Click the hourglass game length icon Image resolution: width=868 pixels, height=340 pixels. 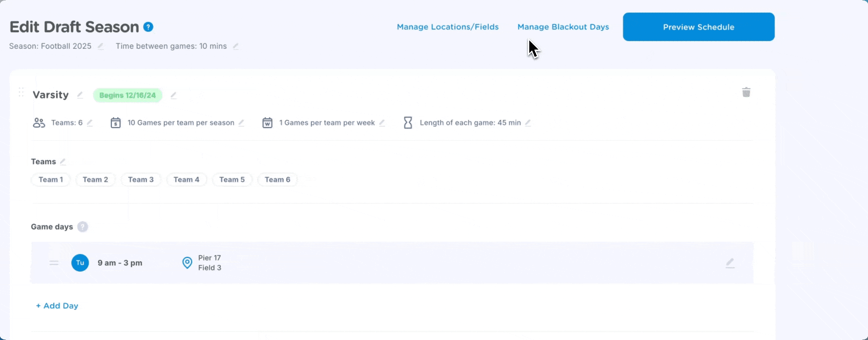pyautogui.click(x=408, y=123)
